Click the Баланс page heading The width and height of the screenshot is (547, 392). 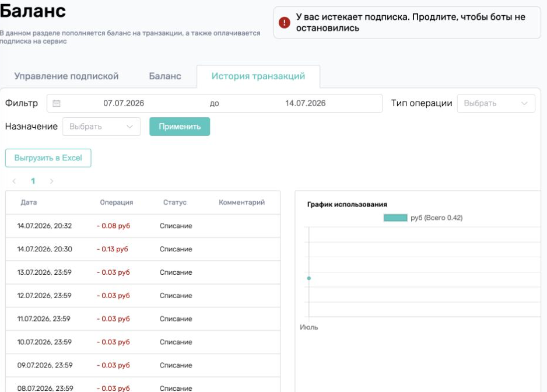point(33,10)
